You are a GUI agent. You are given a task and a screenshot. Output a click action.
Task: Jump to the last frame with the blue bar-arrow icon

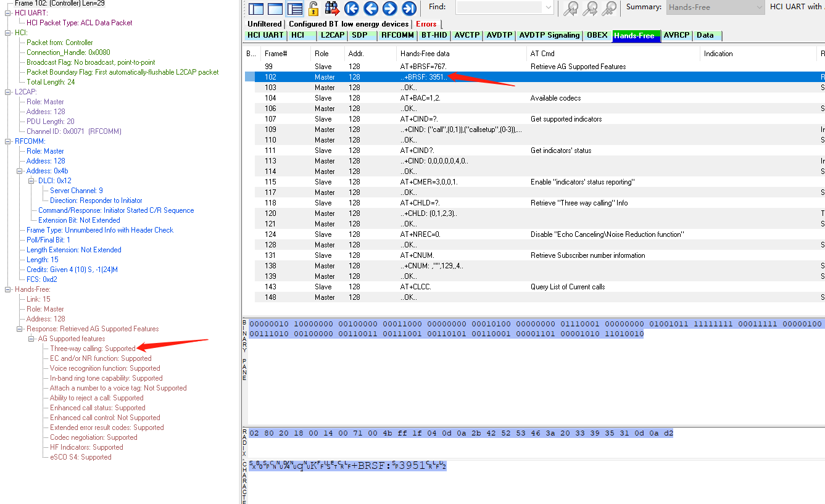tap(408, 8)
